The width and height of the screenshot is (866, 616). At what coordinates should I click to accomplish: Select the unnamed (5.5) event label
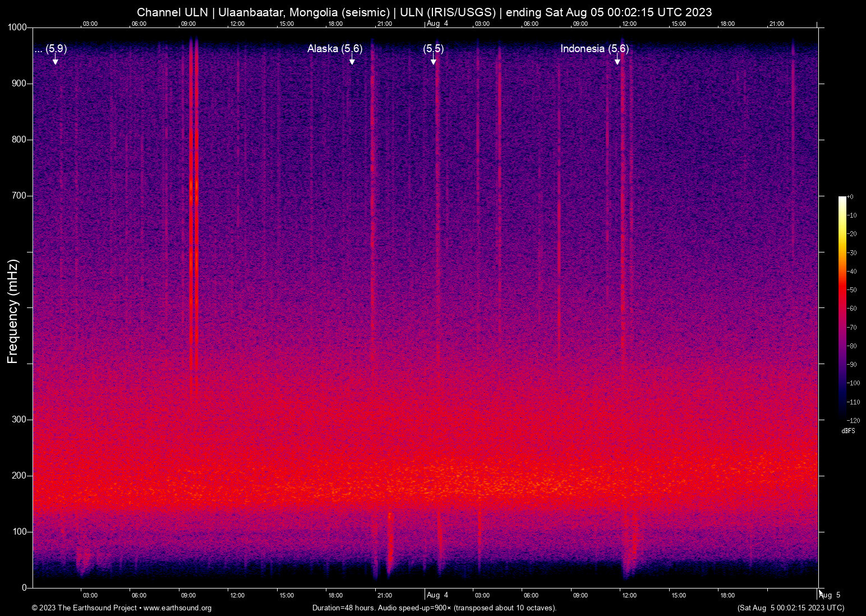coord(434,49)
